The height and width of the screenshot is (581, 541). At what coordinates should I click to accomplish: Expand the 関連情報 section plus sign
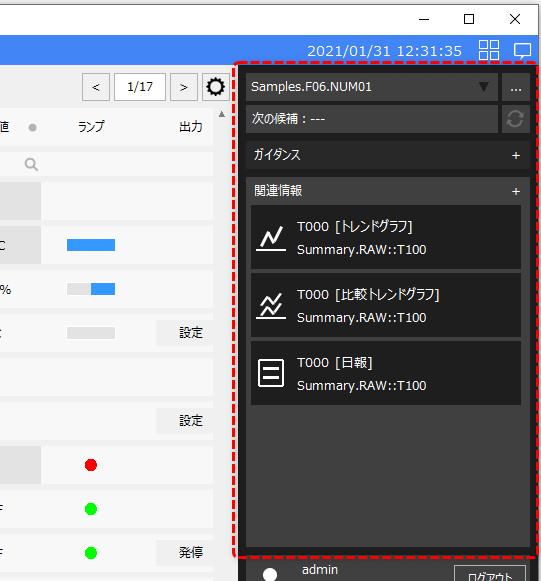[x=516, y=192]
